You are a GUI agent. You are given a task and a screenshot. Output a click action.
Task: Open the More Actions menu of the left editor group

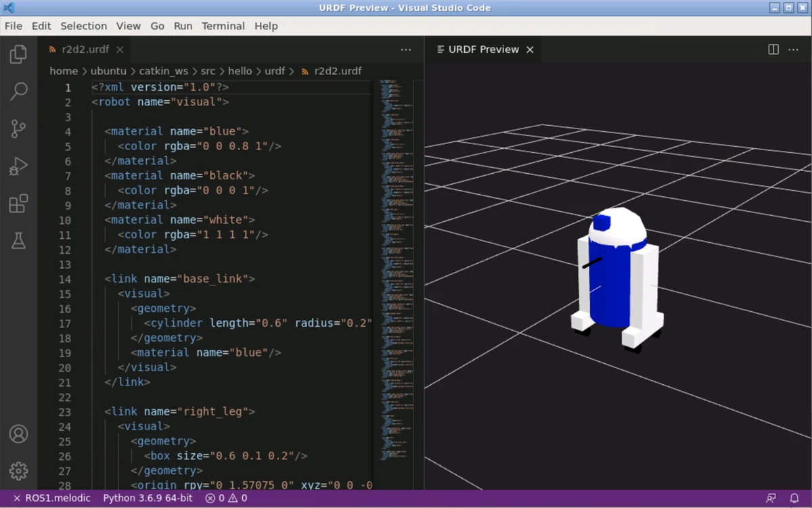[x=406, y=49]
